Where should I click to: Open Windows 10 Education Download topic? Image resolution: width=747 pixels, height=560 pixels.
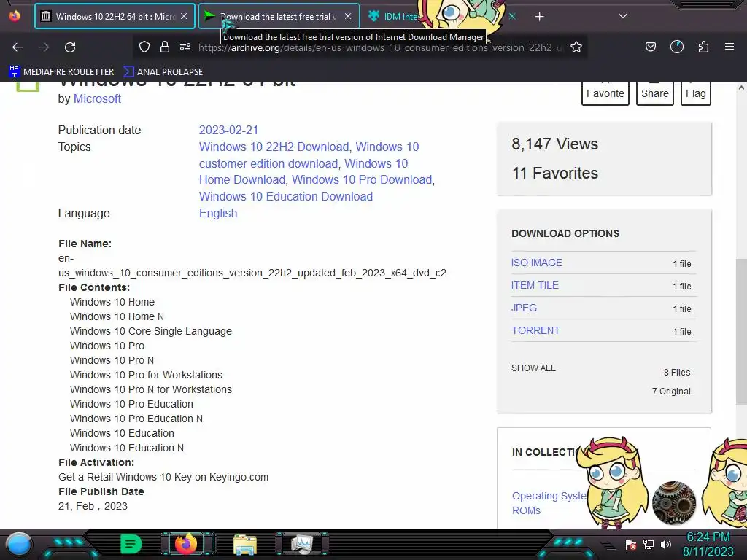286,196
